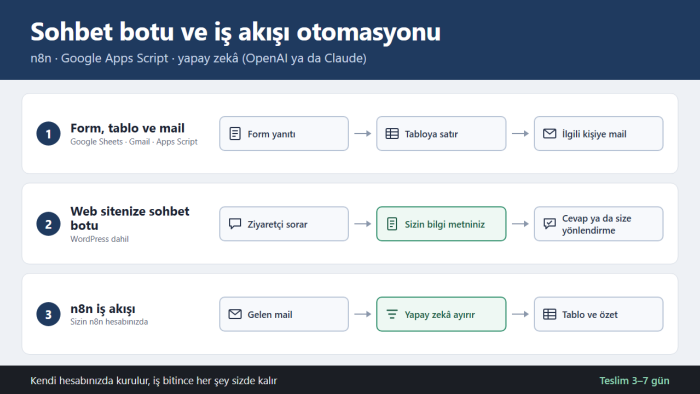Select the Tabloya satır step box

point(441,133)
